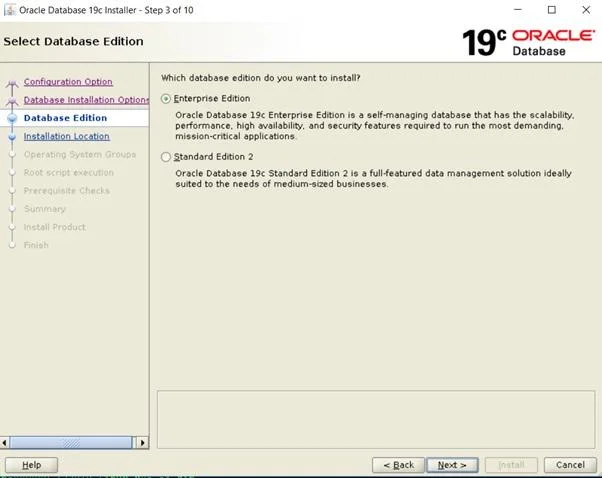The image size is (602, 478).
Task: Open the Database Installation Options step
Action: click(x=86, y=100)
